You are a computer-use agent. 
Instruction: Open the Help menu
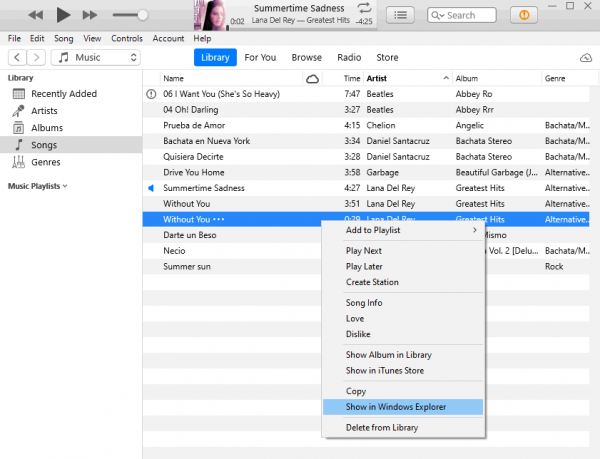click(202, 39)
